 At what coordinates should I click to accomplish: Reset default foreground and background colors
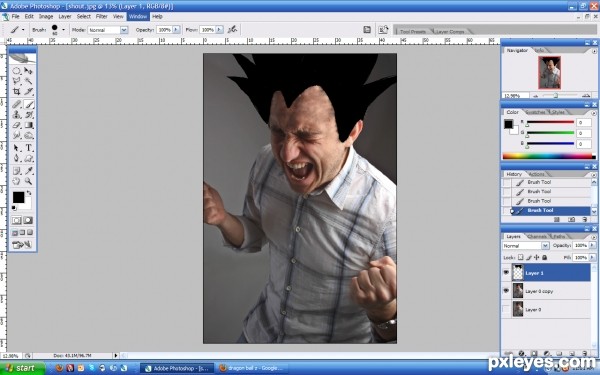(x=14, y=208)
